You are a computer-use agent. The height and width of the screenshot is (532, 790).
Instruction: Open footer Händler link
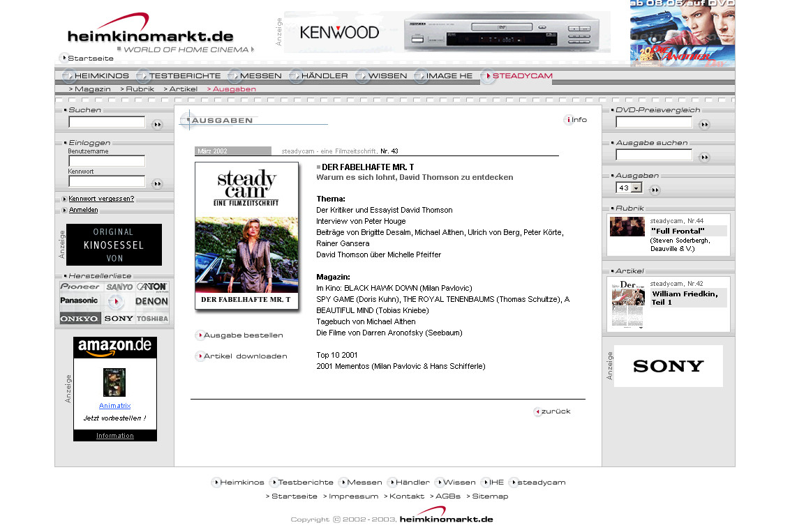[408, 482]
